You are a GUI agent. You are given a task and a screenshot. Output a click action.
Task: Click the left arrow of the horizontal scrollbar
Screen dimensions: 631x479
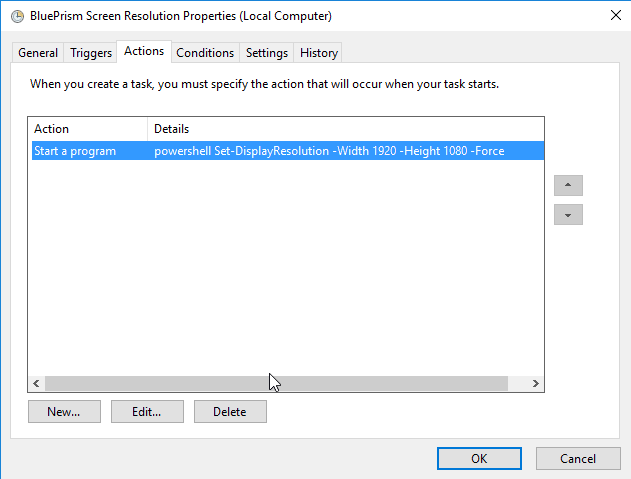[x=36, y=383]
